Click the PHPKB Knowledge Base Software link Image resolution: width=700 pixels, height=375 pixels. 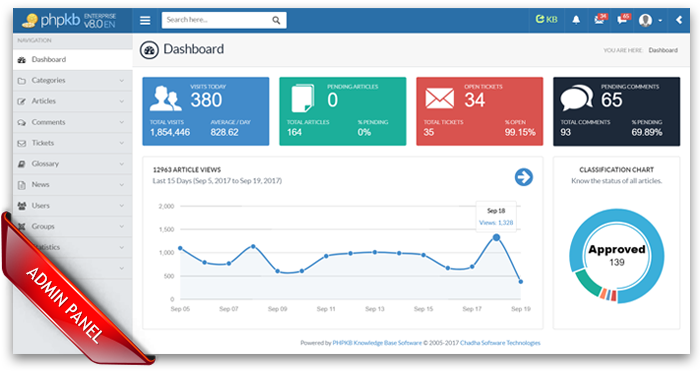(377, 343)
